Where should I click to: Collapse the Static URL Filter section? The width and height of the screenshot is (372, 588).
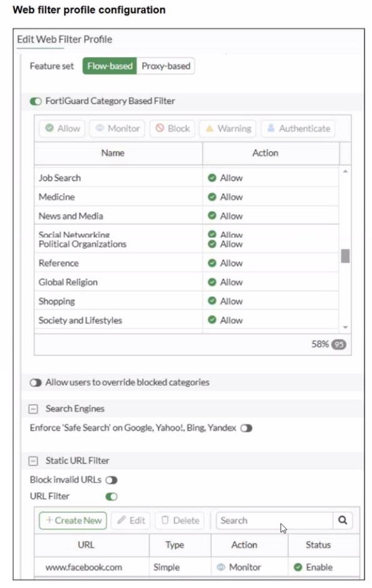[33, 461]
